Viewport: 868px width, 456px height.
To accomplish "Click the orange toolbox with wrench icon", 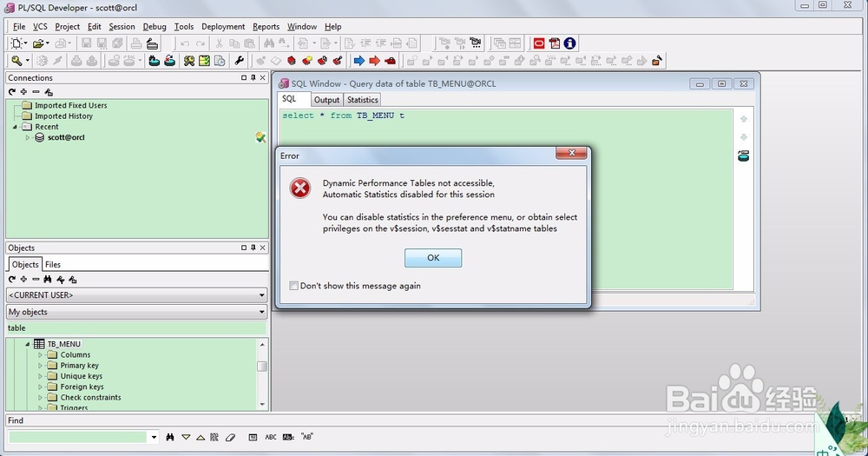I will point(656,61).
